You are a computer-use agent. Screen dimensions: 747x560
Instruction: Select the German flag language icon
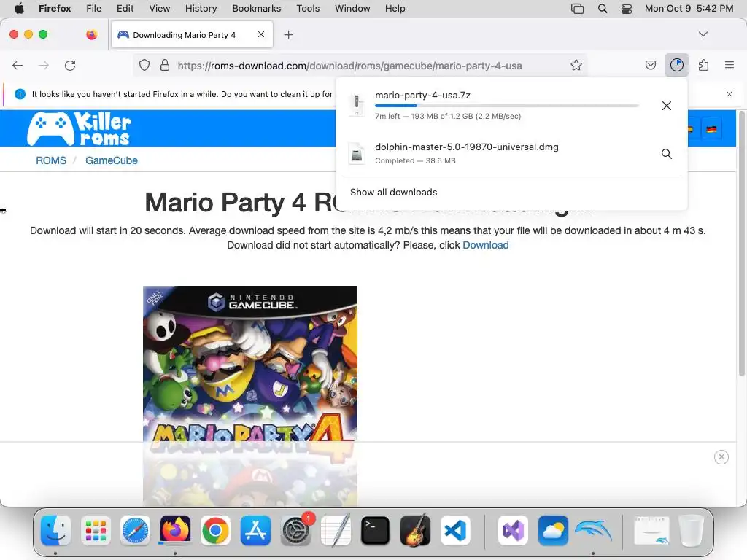coord(711,129)
